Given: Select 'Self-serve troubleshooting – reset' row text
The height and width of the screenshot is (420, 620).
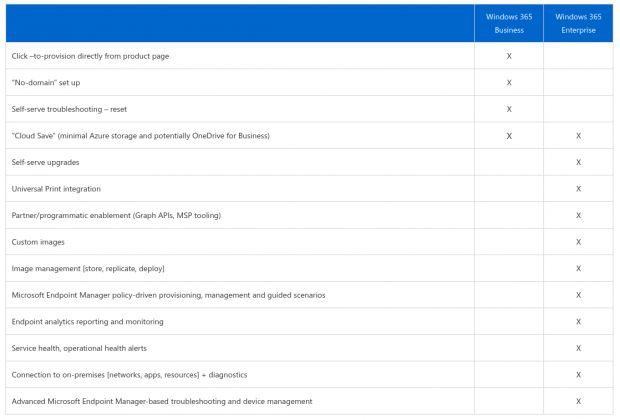Looking at the screenshot, I should 69,109.
